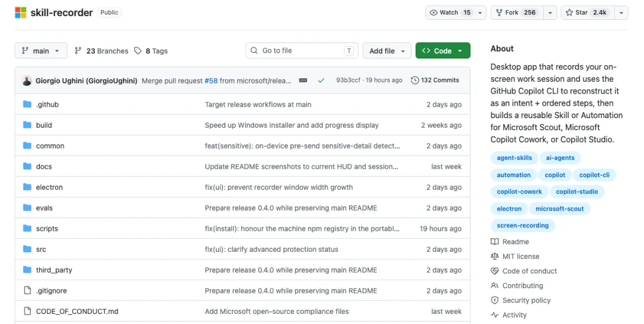
Task: Select the ai-agents topic tag
Action: [x=560, y=158]
